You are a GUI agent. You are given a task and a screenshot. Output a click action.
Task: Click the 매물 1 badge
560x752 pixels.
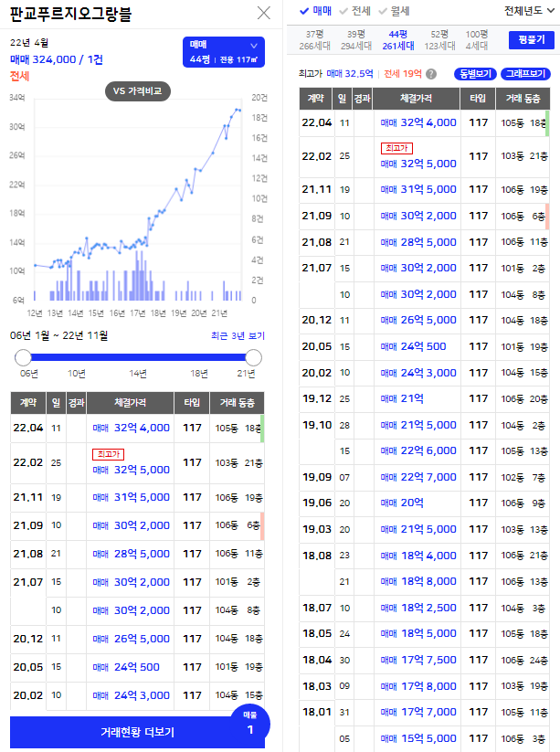click(x=249, y=724)
